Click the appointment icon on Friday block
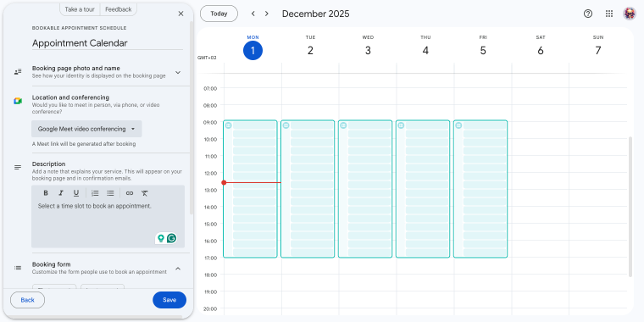 pos(458,125)
